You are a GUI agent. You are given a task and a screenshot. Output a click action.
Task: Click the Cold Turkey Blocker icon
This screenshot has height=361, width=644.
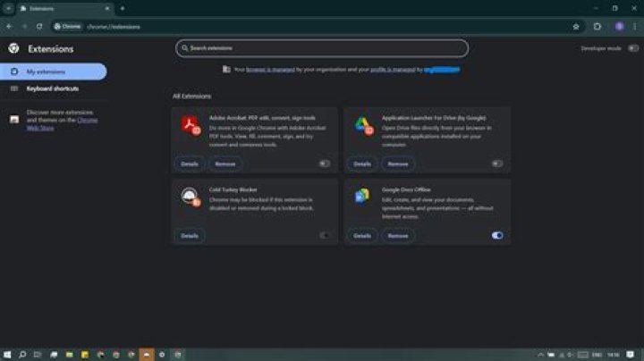point(191,197)
